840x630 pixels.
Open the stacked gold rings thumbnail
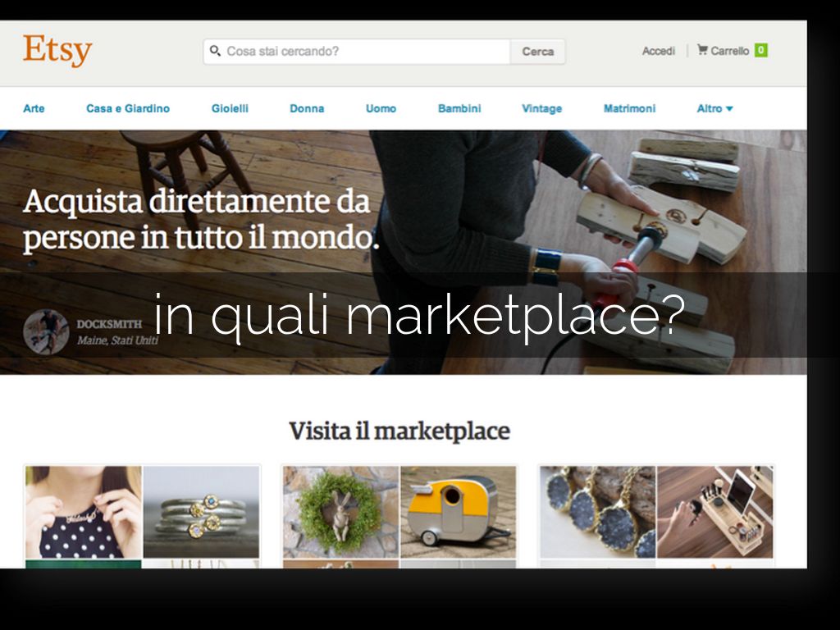click(x=202, y=512)
